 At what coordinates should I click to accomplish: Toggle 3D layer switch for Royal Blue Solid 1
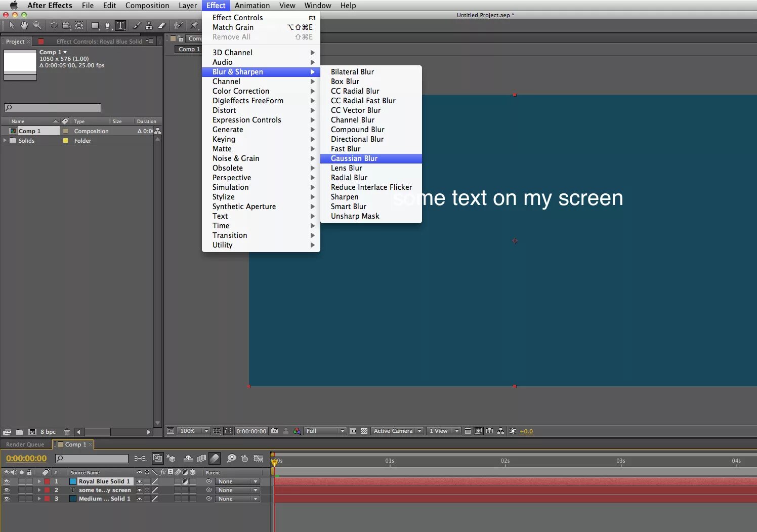click(193, 481)
